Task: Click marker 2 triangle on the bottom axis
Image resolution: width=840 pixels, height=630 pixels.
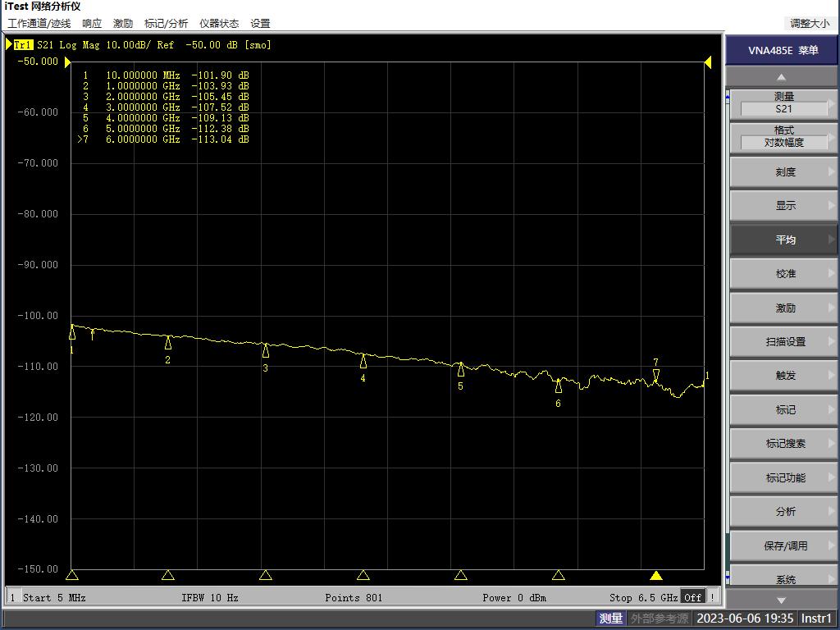Action: [x=168, y=576]
